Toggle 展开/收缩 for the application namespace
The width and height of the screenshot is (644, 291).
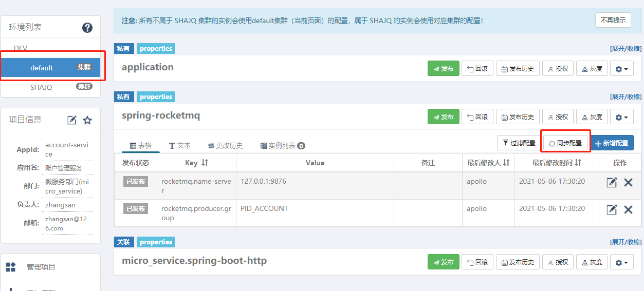pyautogui.click(x=625, y=49)
